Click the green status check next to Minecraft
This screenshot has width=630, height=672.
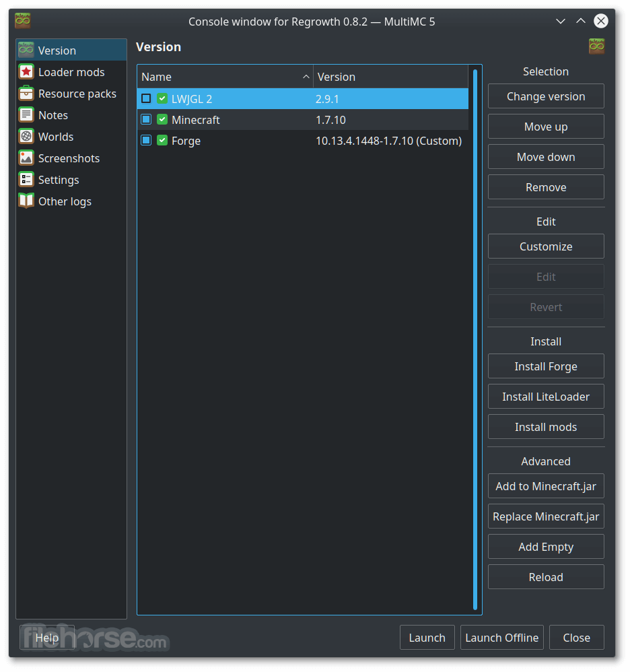[x=162, y=120]
